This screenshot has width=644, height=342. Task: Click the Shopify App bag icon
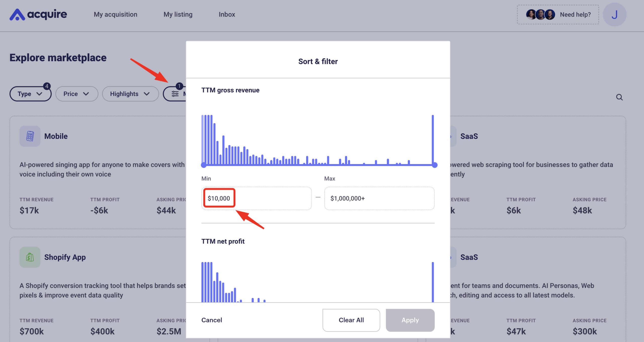pyautogui.click(x=30, y=257)
